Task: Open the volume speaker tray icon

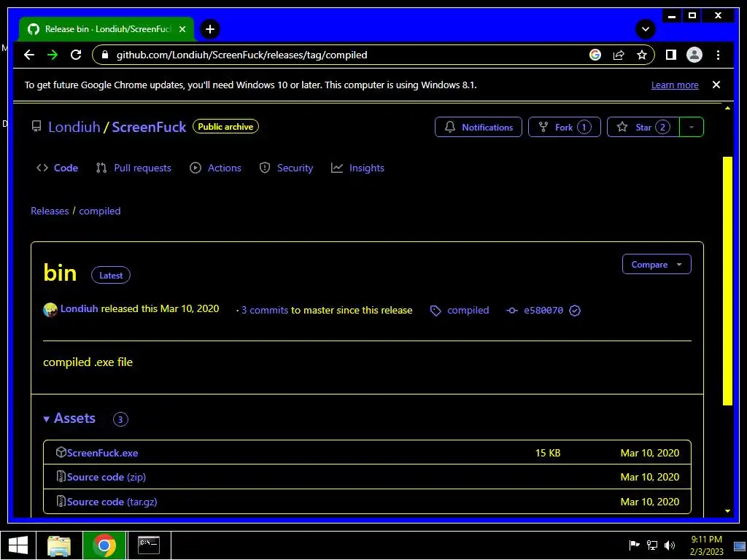Action: tap(670, 545)
